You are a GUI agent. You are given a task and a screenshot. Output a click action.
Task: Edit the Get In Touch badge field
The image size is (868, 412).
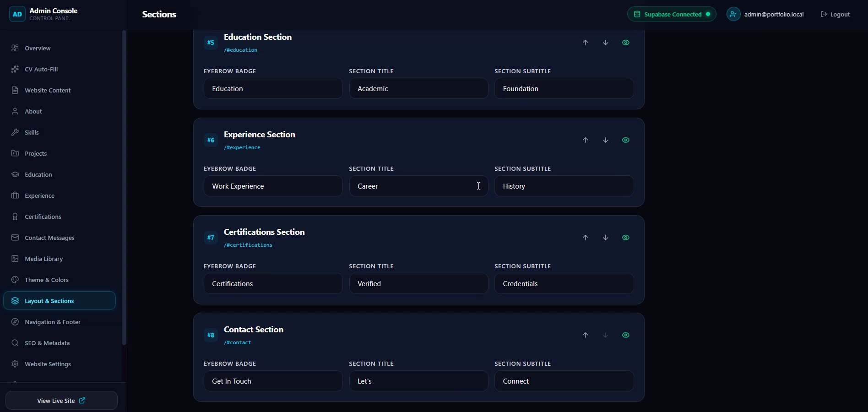273,381
